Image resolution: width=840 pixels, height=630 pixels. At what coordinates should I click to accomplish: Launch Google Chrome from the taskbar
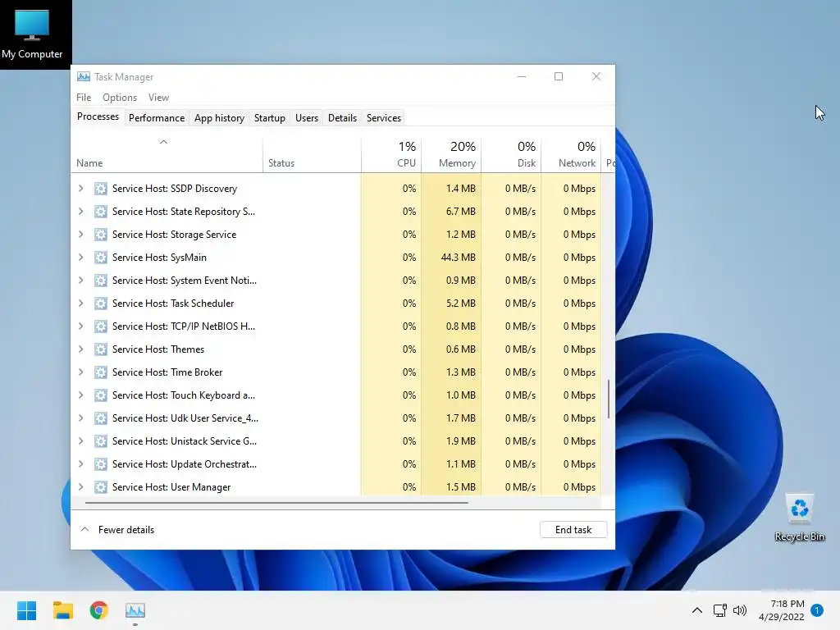point(98,610)
